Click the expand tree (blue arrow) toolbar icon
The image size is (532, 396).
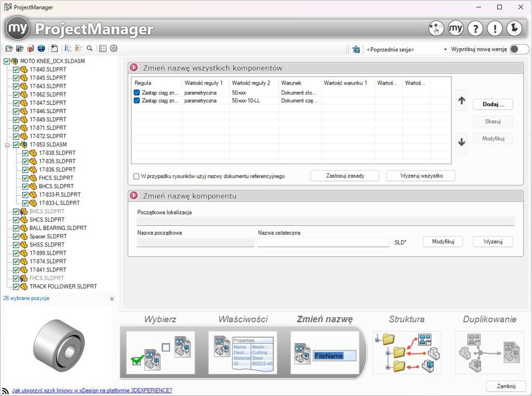(68, 48)
